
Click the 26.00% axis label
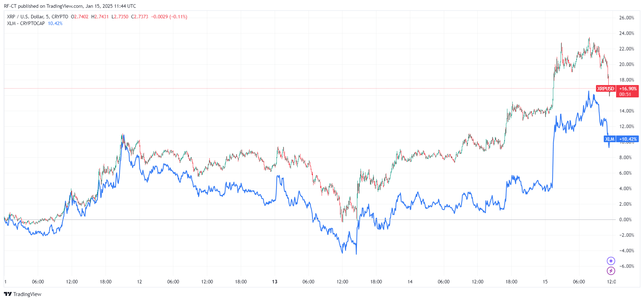(x=627, y=18)
